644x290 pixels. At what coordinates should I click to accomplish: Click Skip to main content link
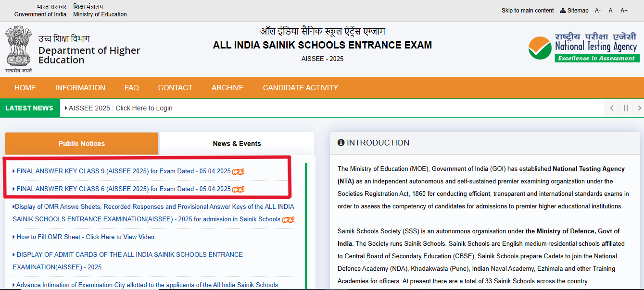527,11
